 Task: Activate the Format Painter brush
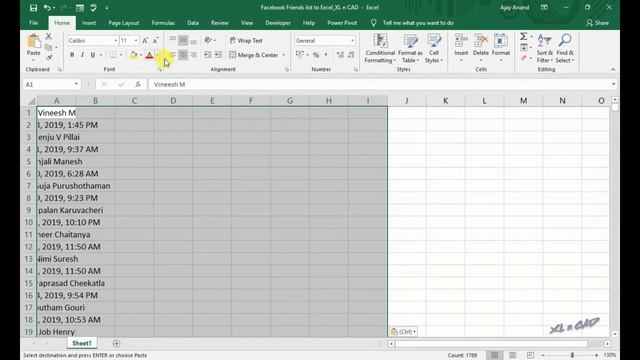(49, 58)
